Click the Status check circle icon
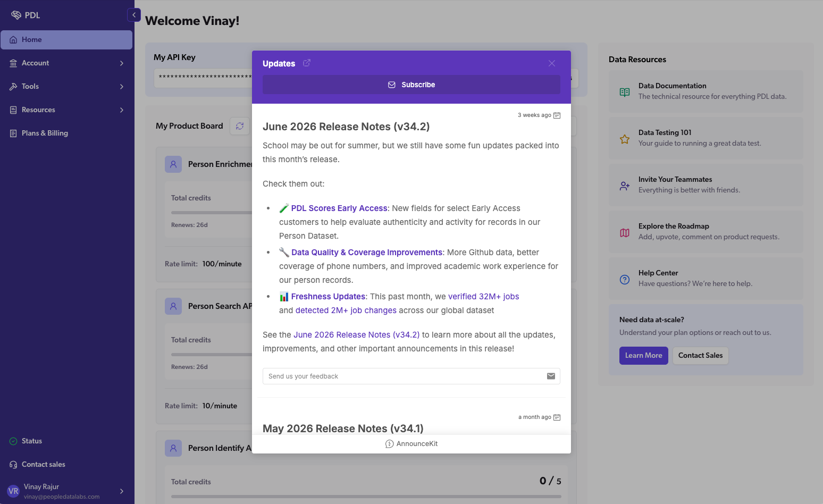Viewport: 823px width, 504px height. tap(13, 441)
